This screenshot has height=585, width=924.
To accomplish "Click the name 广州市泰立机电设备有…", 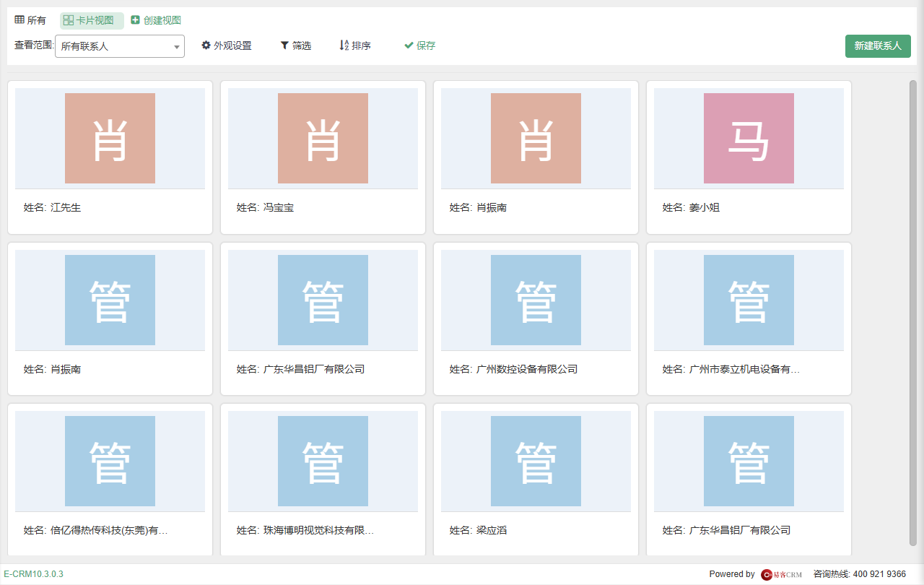I will 744,369.
